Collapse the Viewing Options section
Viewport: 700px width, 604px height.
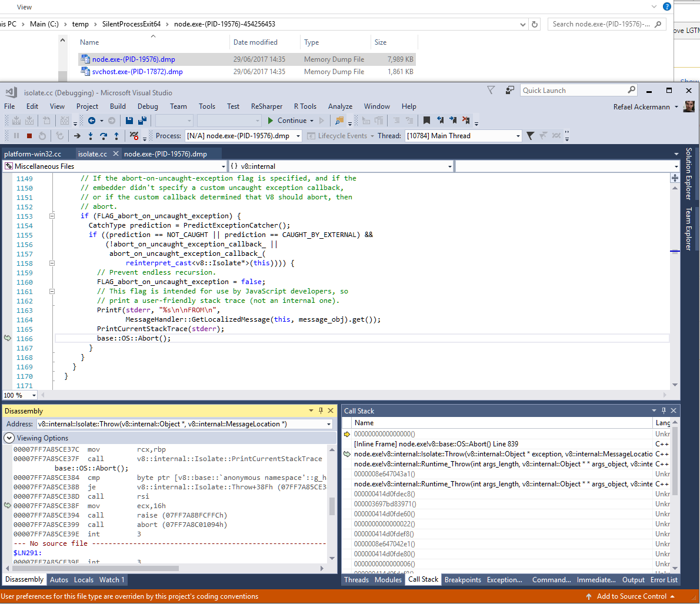[x=9, y=438]
